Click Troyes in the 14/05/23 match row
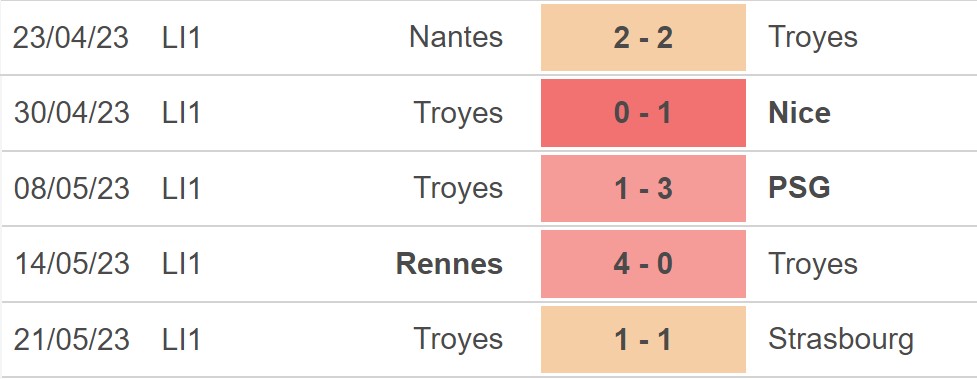 813,265
